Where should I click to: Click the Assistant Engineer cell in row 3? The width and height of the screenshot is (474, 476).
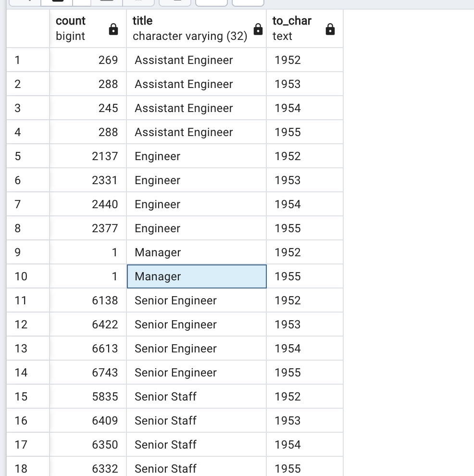196,108
